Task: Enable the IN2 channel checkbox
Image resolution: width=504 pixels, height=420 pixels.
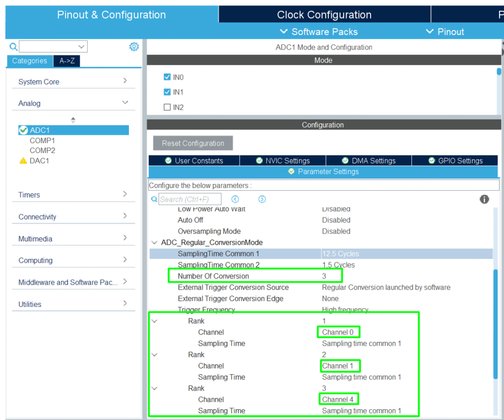Action: coord(167,107)
